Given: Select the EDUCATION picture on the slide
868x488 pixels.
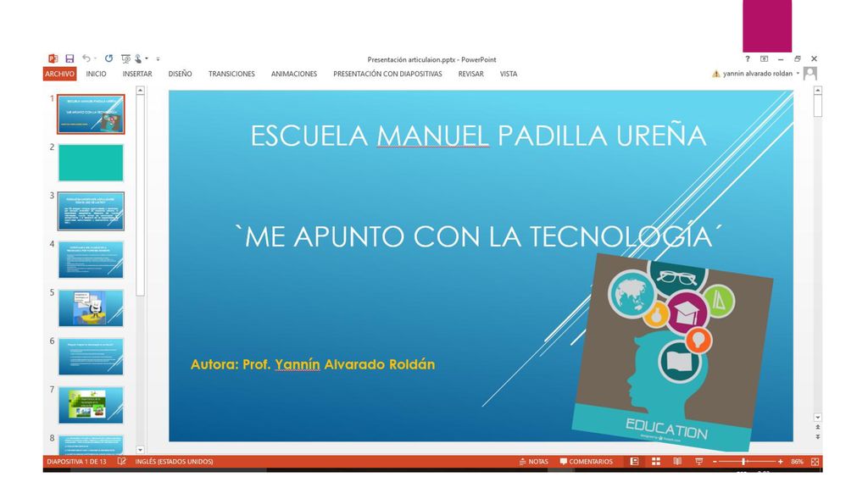Looking at the screenshot, I should 672,352.
